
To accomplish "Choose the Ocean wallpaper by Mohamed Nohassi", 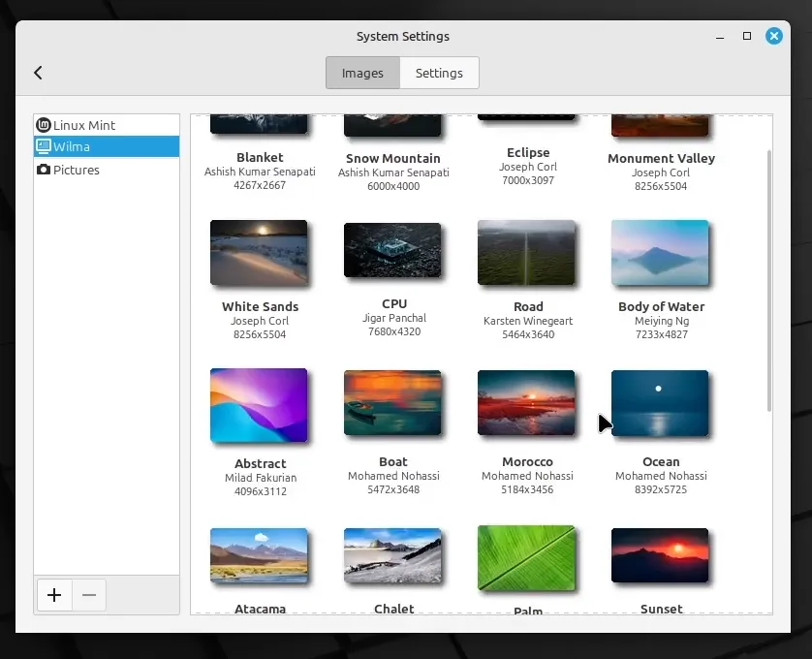I will tap(660, 404).
